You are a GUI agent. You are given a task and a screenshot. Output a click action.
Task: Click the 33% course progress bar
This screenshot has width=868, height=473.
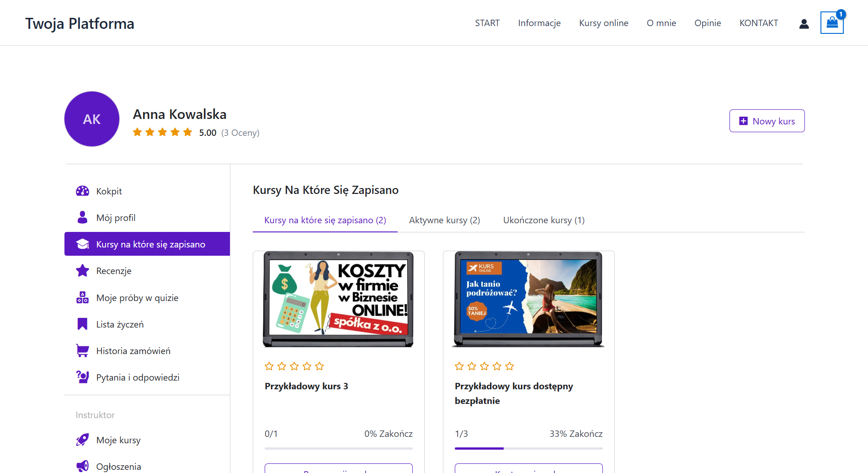coord(528,448)
